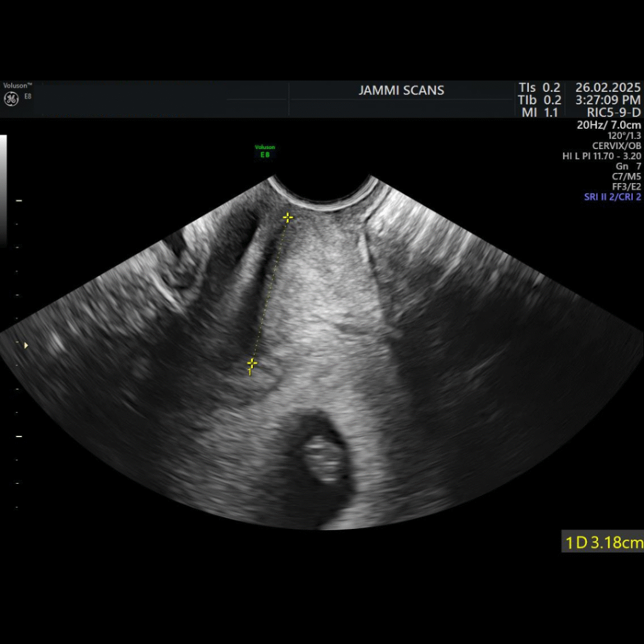Click the date 26.02.2025
644x644 pixels.
pyautogui.click(x=608, y=87)
